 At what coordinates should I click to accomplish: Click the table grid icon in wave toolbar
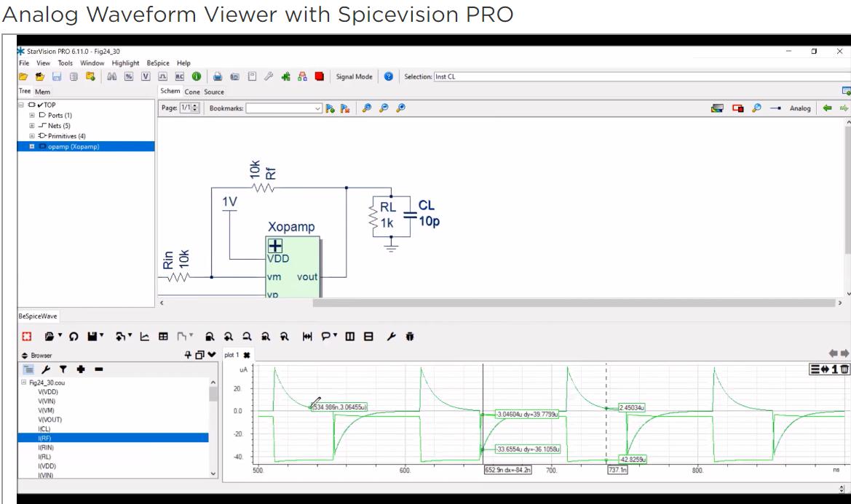(x=163, y=337)
